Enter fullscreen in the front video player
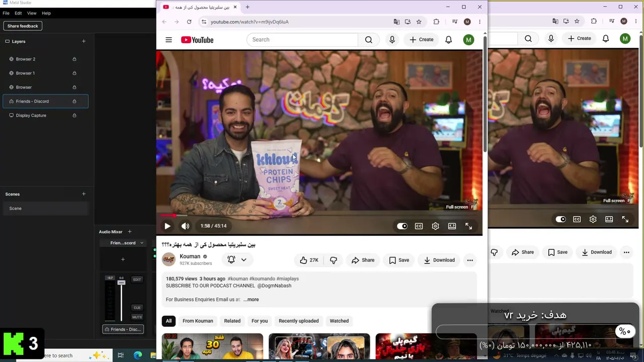Viewport: 644px width, 362px height. point(468,226)
